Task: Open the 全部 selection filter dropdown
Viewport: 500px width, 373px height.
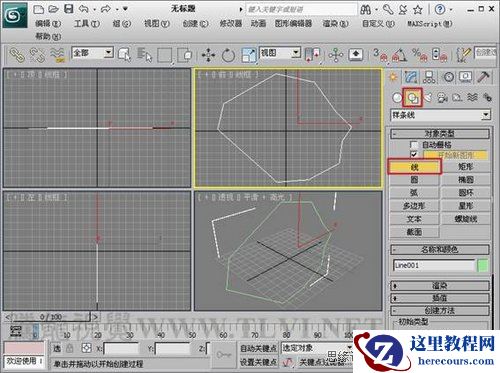Action: [x=93, y=53]
